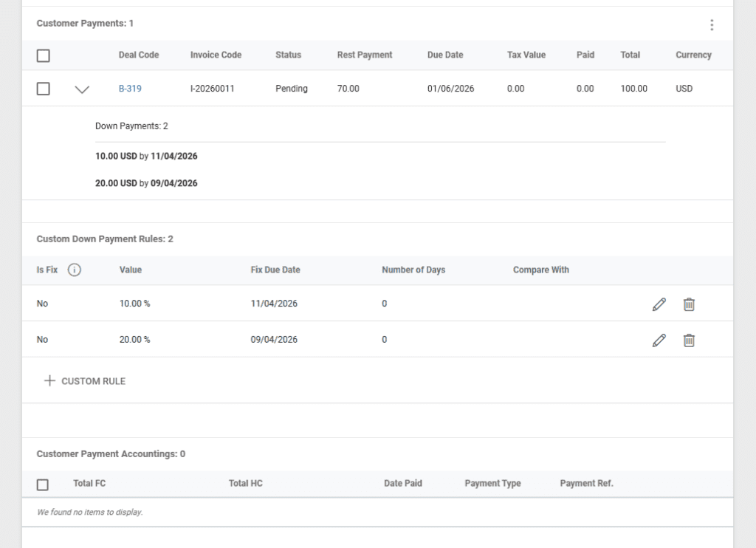Open the B-319 deal link

[130, 89]
